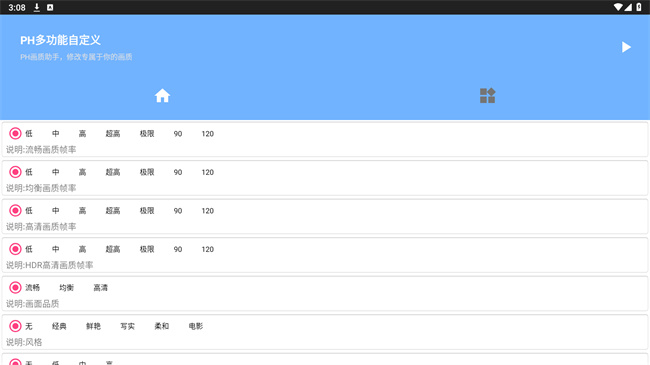Choose 120 for 流畅画质帧率 row

(208, 134)
